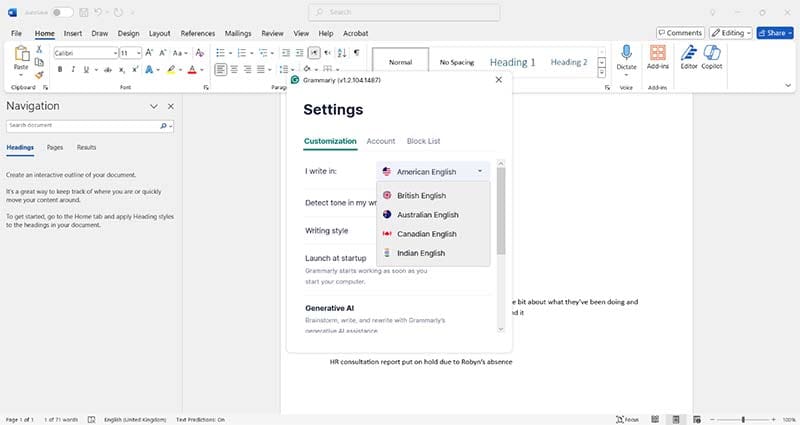The width and height of the screenshot is (800, 425).
Task: Open the Block List tab
Action: click(x=423, y=141)
